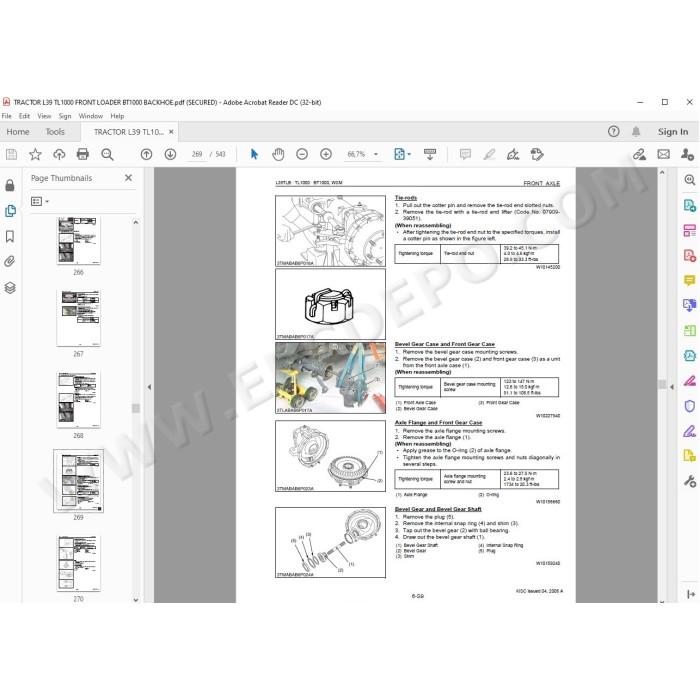
Task: Add the file to starred favorites
Action: pos(35,154)
